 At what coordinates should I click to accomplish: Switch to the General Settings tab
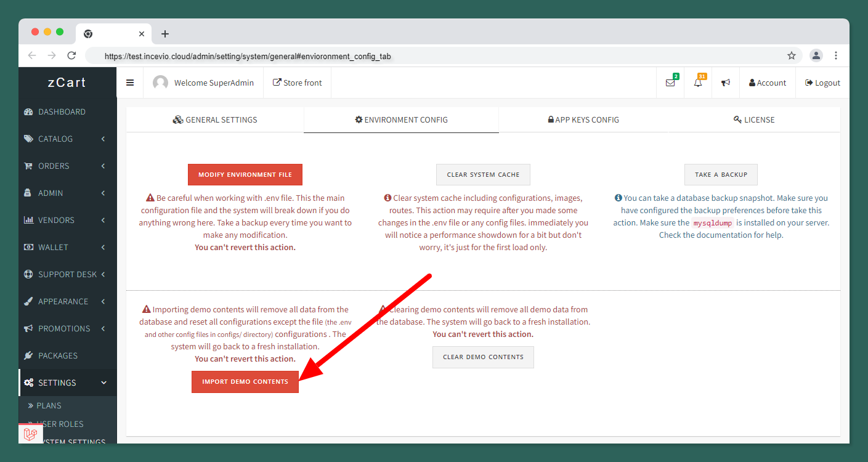[215, 120]
